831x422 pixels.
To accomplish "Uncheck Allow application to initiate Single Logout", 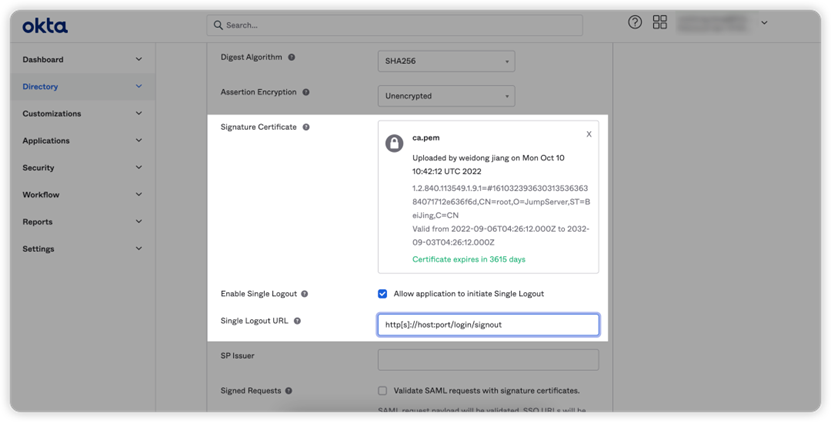I will click(382, 294).
